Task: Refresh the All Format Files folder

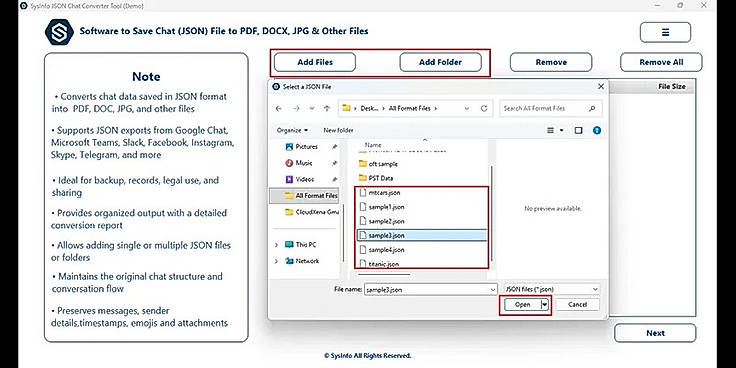Action: pyautogui.click(x=484, y=108)
